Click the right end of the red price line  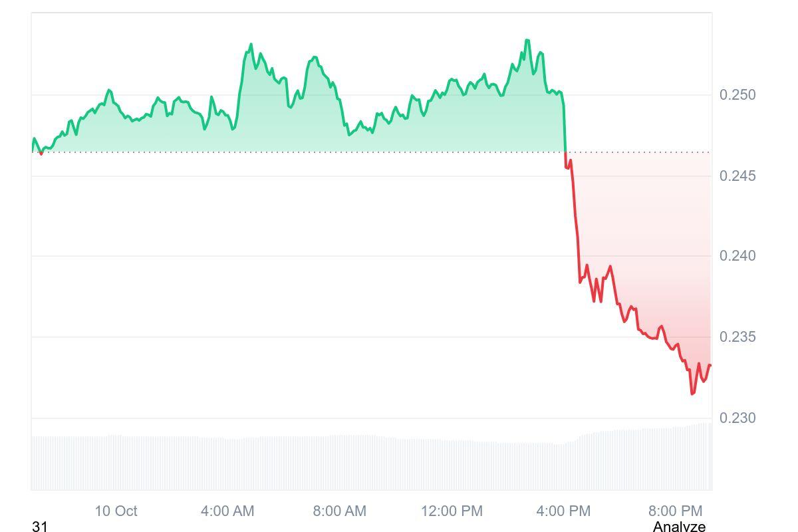[710, 365]
